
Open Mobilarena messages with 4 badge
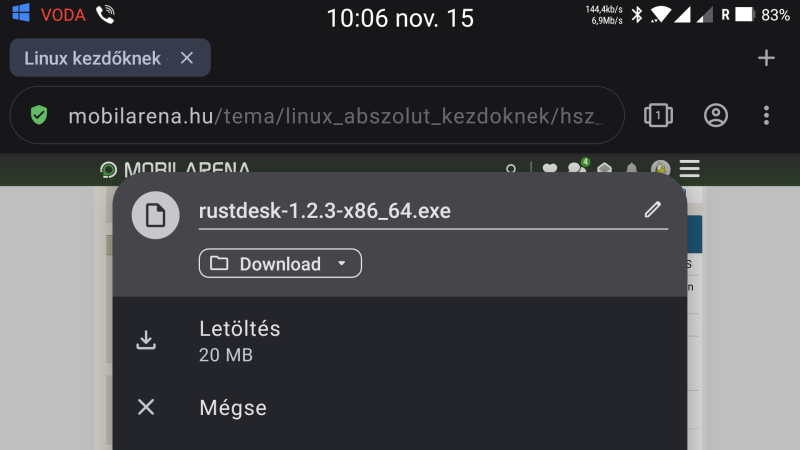[x=578, y=167]
